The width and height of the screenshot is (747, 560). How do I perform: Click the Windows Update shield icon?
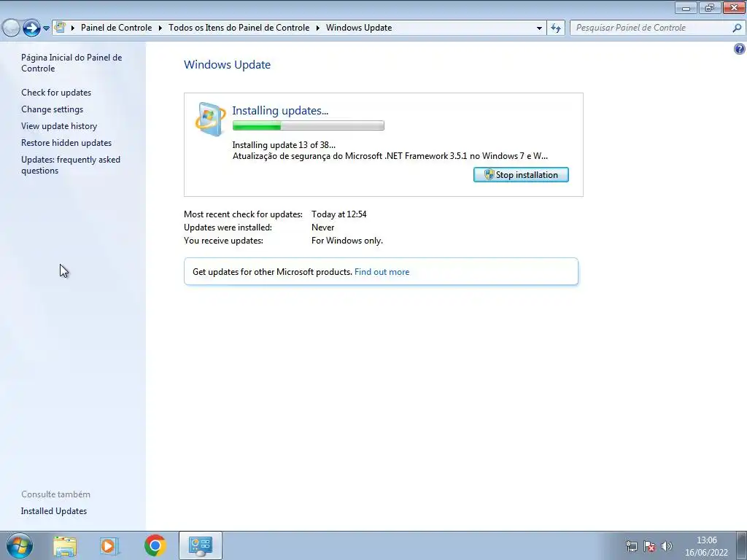point(211,119)
